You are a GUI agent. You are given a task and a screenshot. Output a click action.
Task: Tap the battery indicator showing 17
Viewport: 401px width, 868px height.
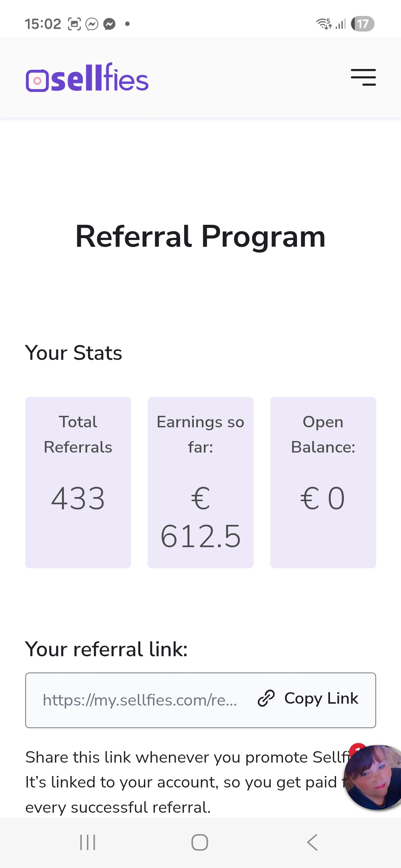pyautogui.click(x=362, y=24)
